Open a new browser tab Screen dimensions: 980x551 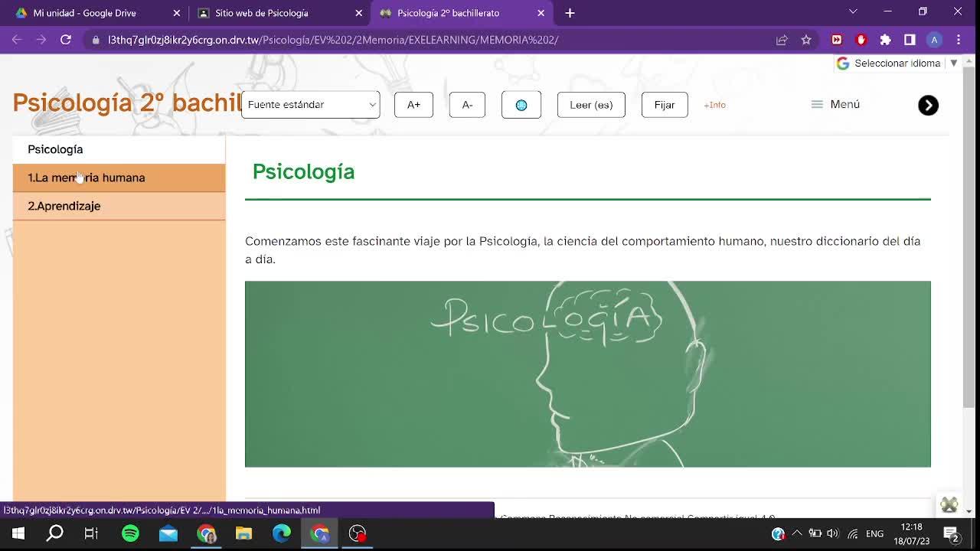pyautogui.click(x=570, y=13)
